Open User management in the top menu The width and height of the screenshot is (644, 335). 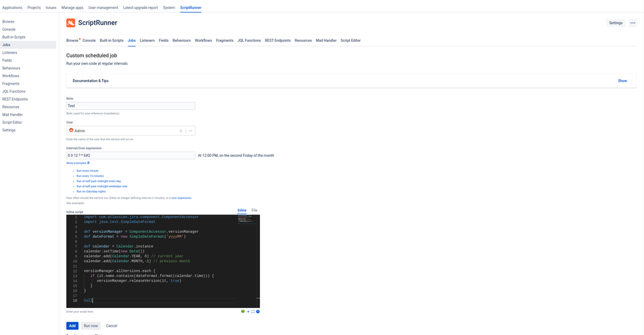point(103,8)
